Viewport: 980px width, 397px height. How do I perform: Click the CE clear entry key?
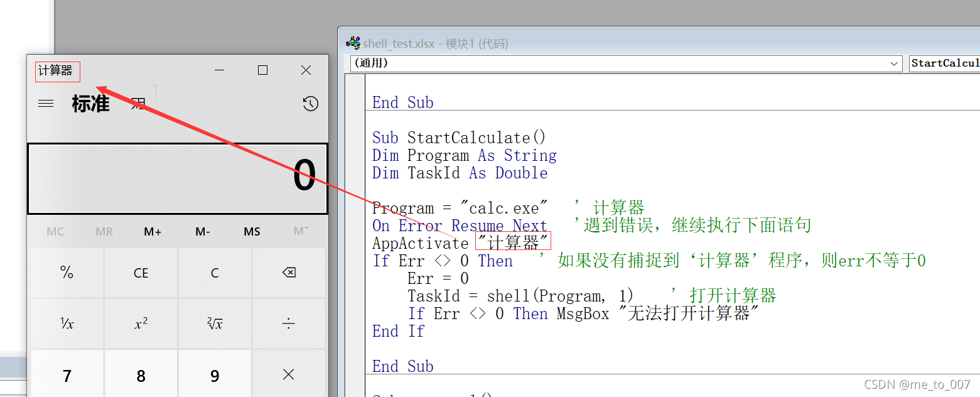141,273
